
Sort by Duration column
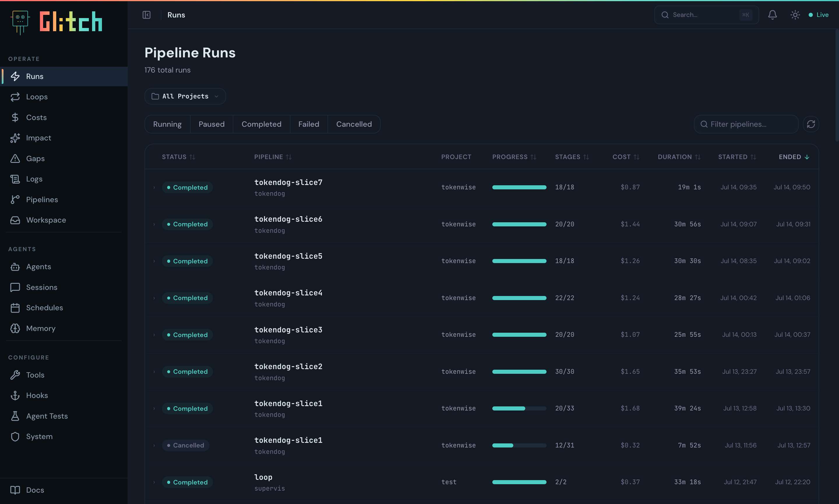pyautogui.click(x=679, y=157)
